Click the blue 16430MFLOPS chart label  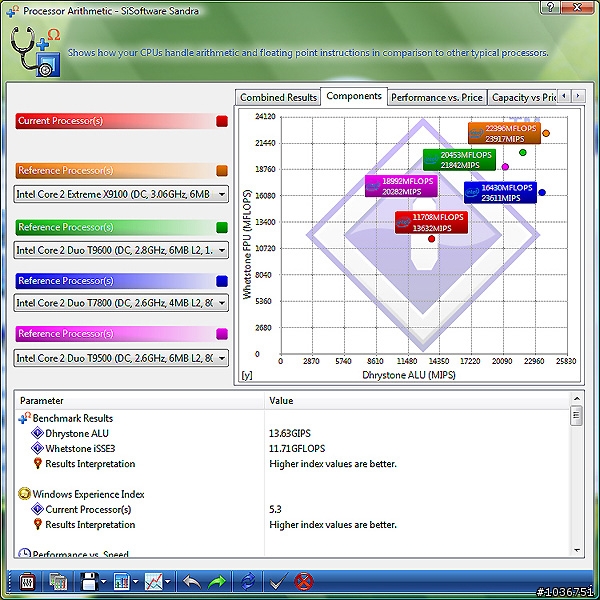pos(501,192)
